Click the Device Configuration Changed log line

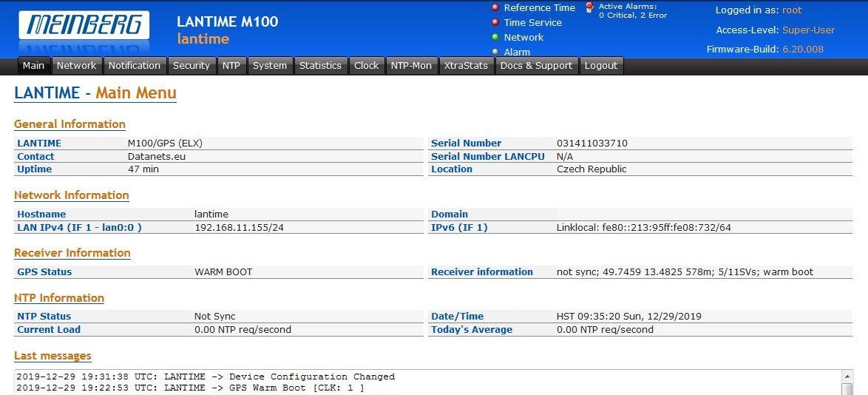206,377
